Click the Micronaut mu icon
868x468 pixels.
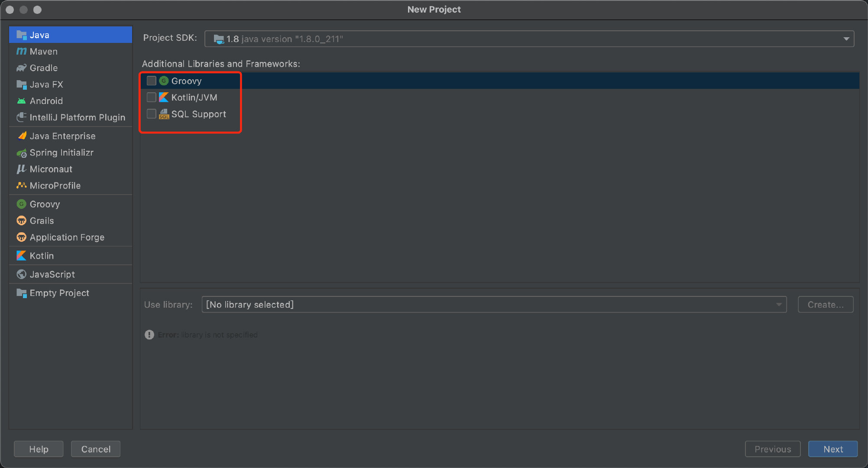point(21,169)
